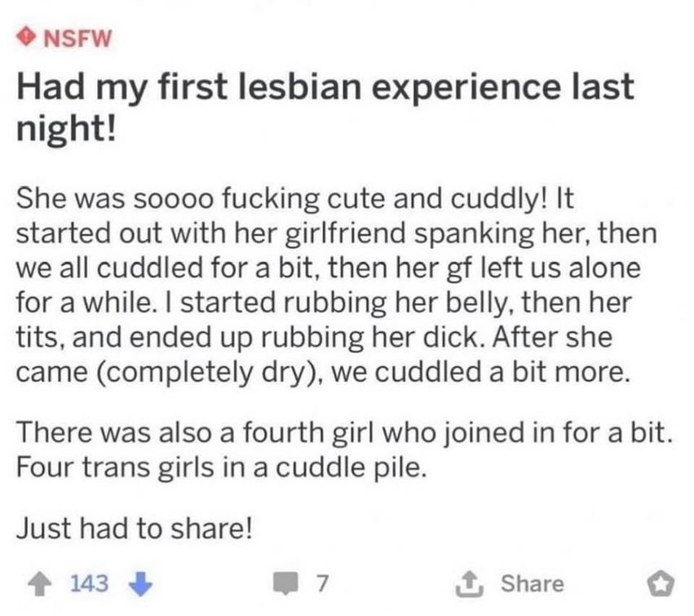Give an award using the star badge icon

(x=661, y=584)
